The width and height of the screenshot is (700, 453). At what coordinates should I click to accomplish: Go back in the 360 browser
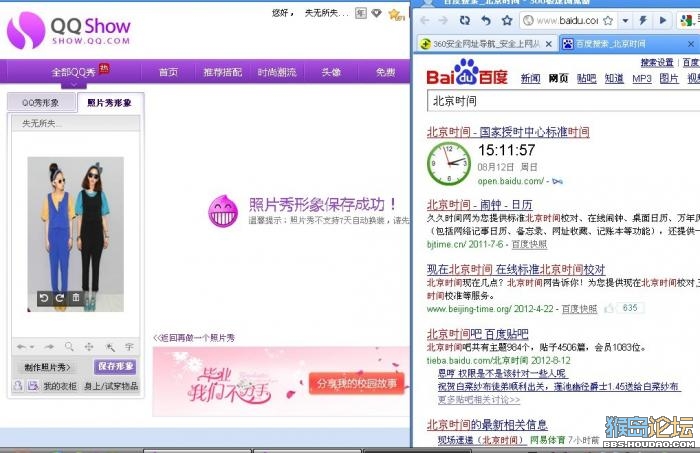point(425,21)
